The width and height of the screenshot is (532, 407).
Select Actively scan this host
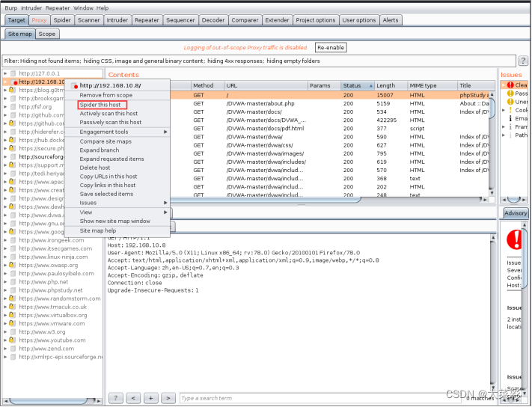(x=117, y=113)
